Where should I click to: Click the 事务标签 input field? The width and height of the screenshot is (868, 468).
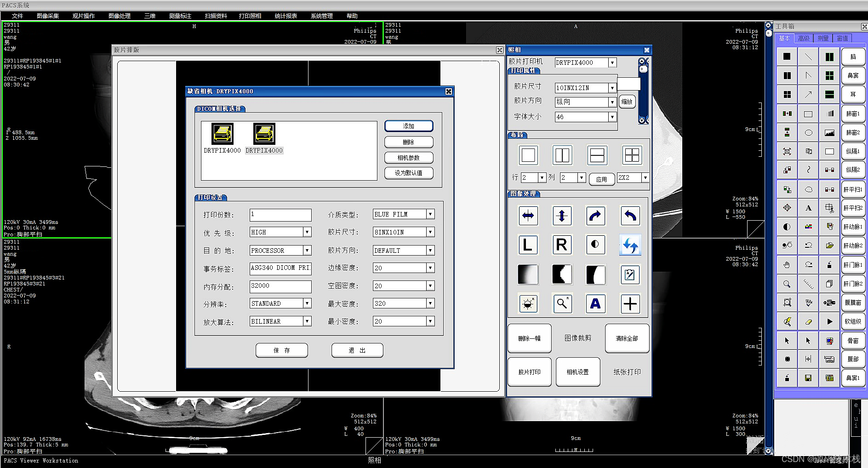[280, 268]
